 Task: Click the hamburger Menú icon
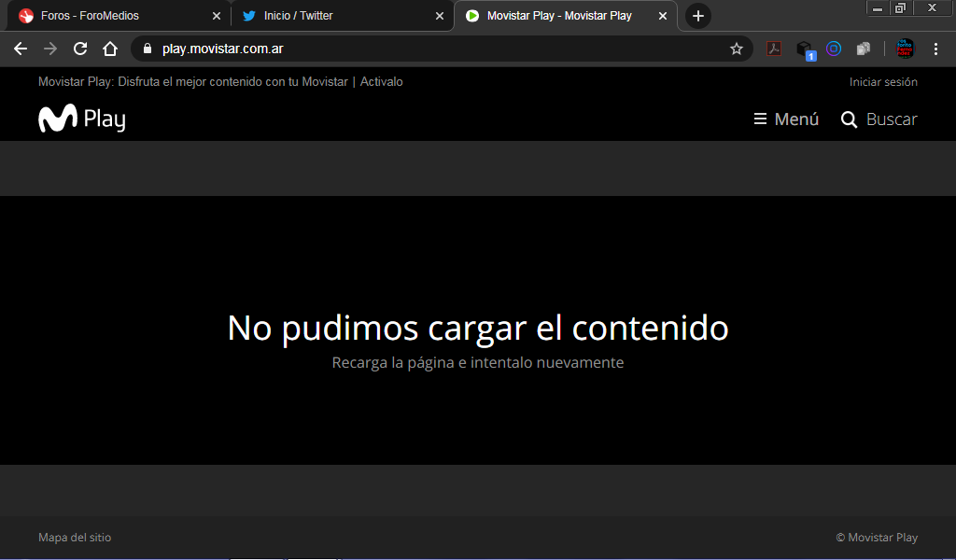[x=760, y=119]
